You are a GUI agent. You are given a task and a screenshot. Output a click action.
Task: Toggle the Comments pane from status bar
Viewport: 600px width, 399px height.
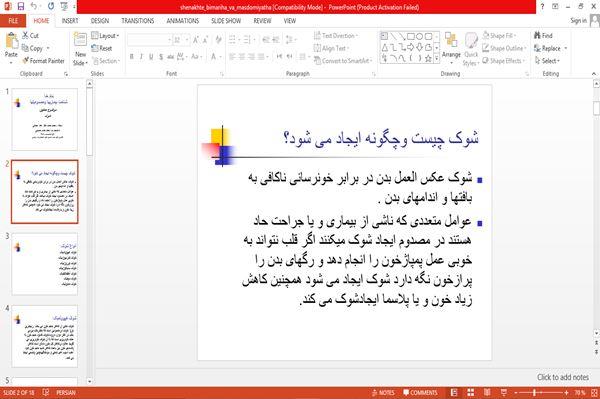tap(420, 392)
